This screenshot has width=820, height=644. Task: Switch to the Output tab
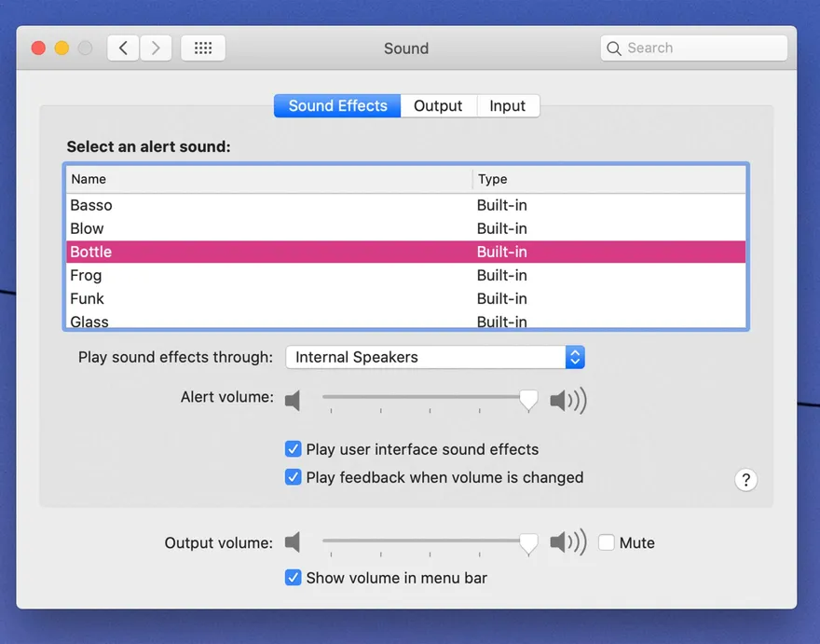[x=438, y=106]
